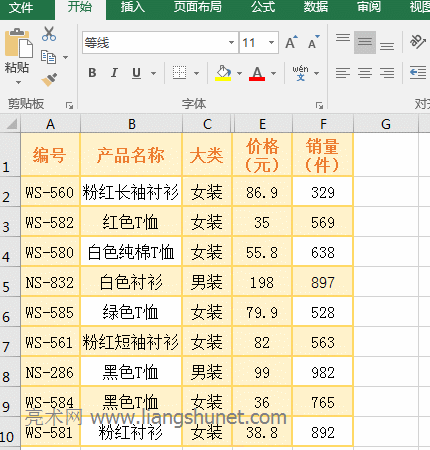Select cell containing 产品名称

(x=131, y=155)
